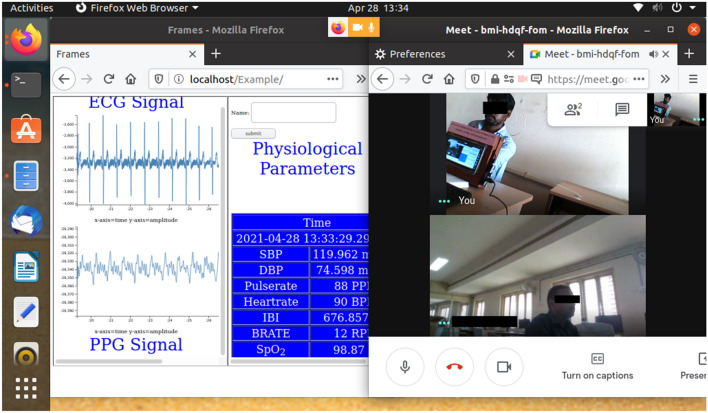Viewport: 708px width, 413px height.
Task: Open the Firefox hamburger menu
Action: [693, 79]
